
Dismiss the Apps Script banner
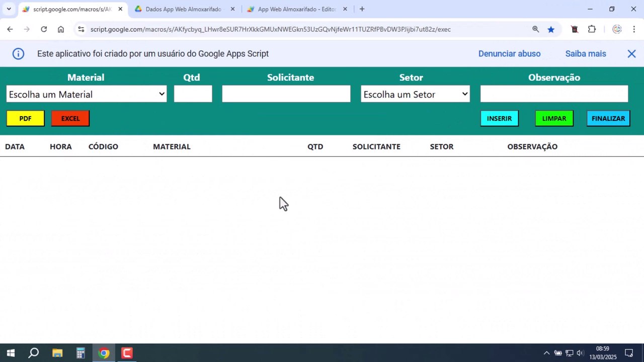632,54
